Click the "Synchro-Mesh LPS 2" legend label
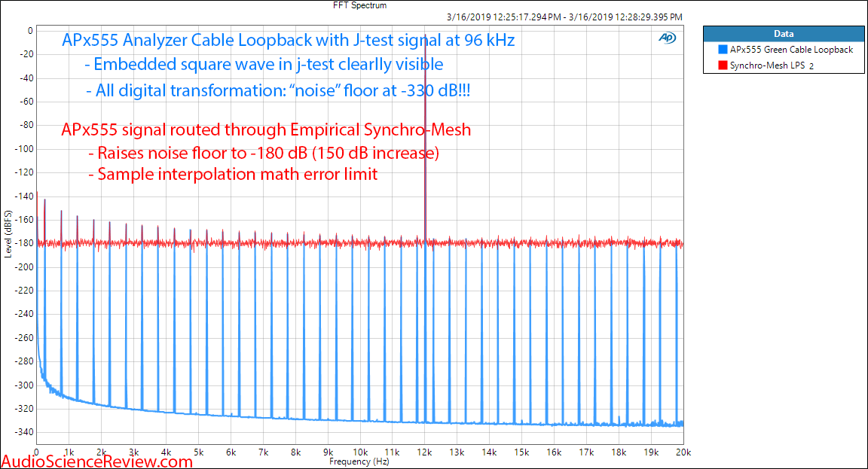 (x=772, y=65)
